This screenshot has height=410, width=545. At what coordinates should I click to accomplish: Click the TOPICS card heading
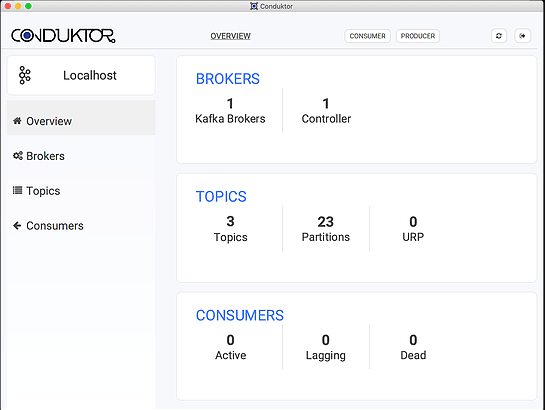tap(221, 197)
